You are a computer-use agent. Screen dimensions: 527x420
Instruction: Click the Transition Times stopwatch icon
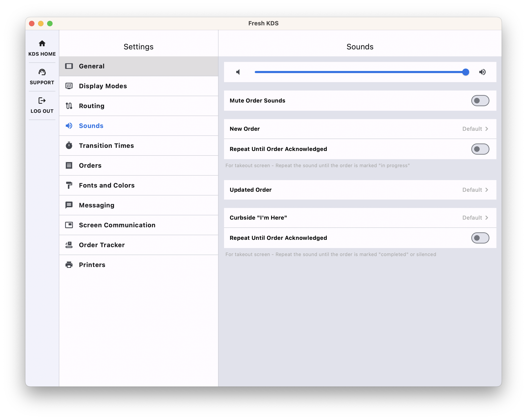[69, 146]
